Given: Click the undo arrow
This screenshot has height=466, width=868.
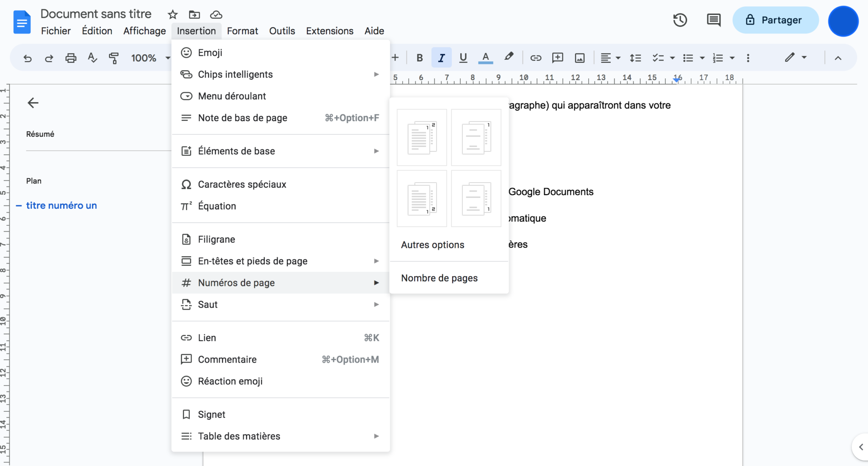Looking at the screenshot, I should coord(28,58).
